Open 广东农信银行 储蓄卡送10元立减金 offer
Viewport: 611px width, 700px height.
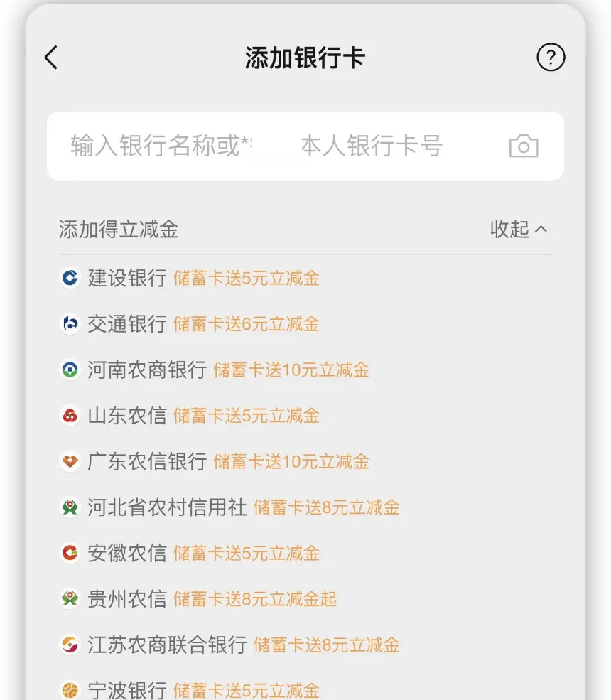291,462
